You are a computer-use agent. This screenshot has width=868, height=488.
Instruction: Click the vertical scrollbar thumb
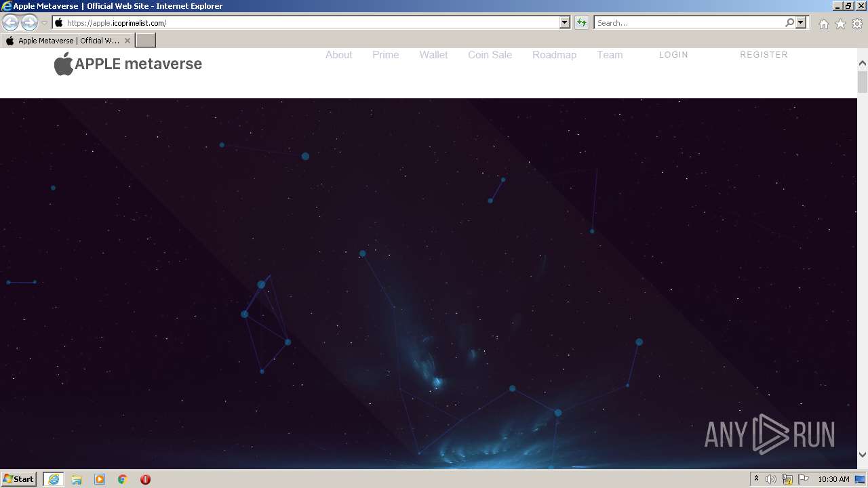863,82
